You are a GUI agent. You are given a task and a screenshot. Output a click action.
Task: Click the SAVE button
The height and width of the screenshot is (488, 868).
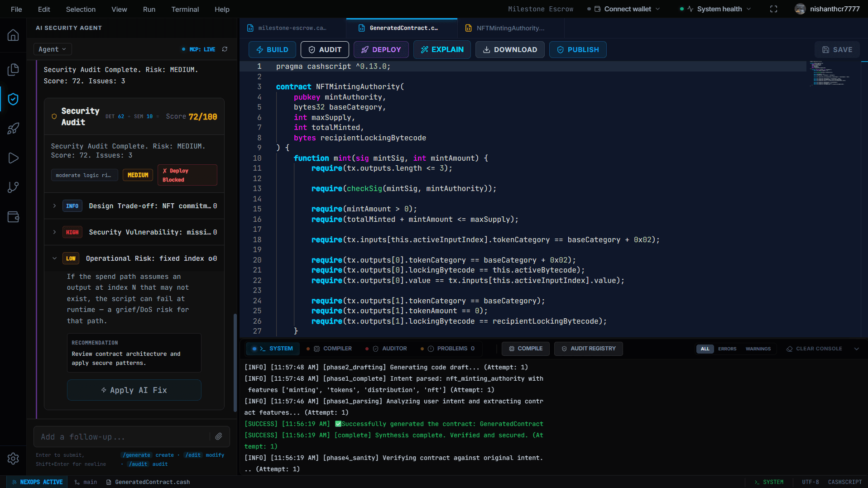coord(837,50)
